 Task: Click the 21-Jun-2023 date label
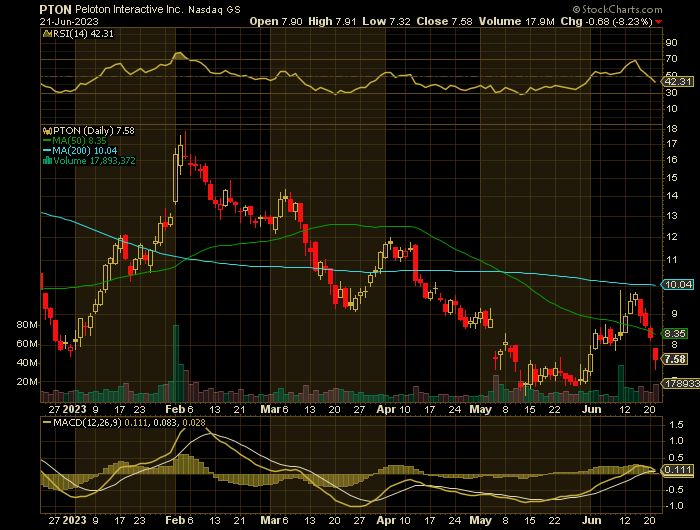[x=69, y=21]
